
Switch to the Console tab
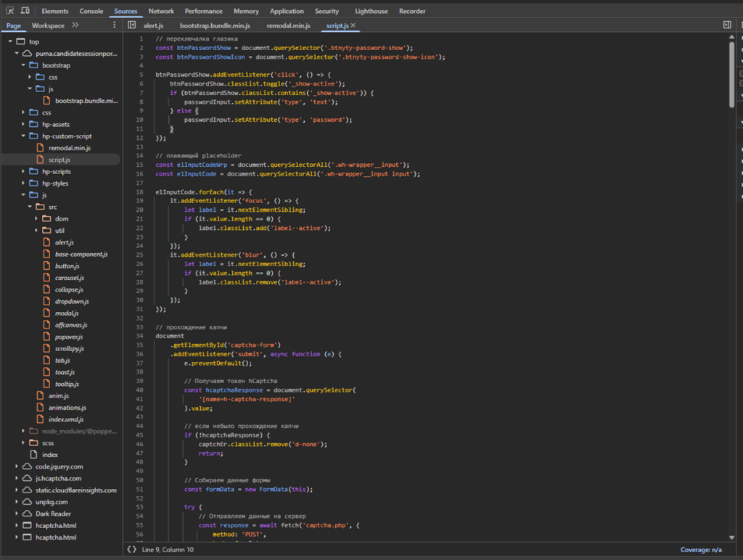click(x=91, y=11)
